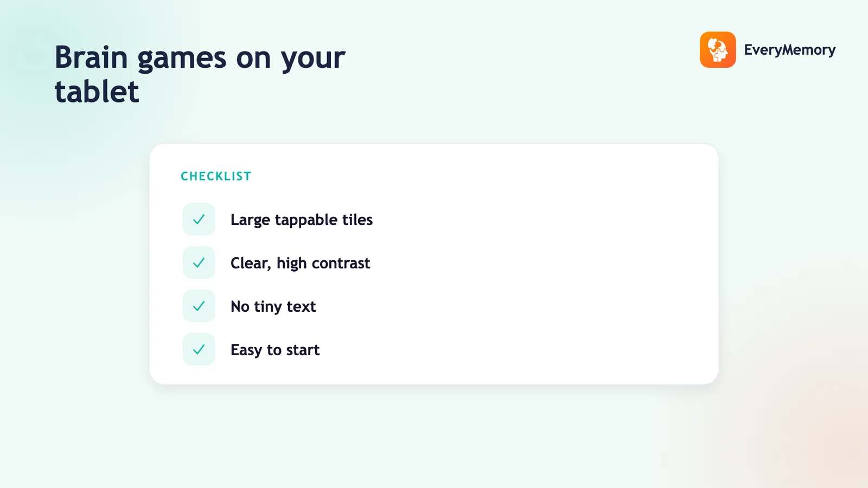Toggle the checkbox beside Large tappable tiles

(x=199, y=220)
